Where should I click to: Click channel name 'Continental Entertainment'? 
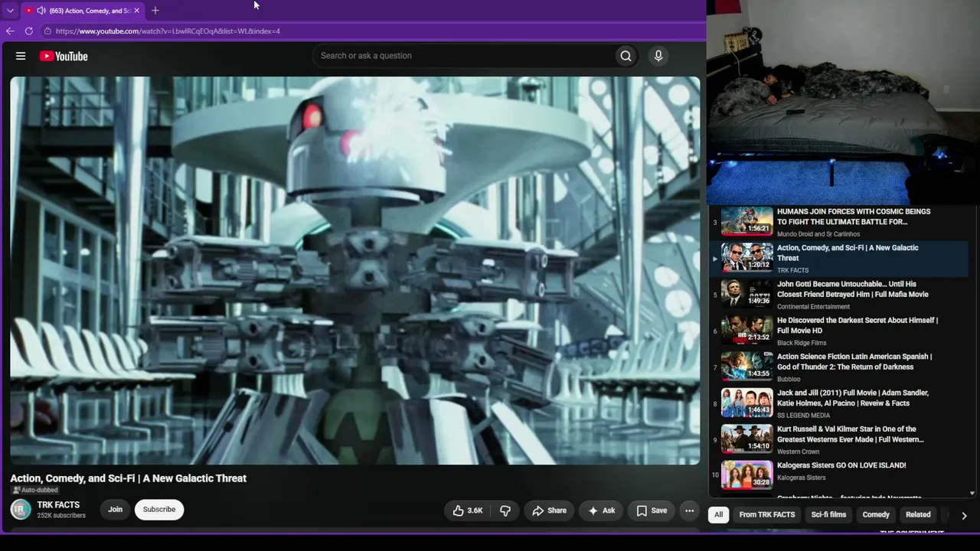click(813, 307)
